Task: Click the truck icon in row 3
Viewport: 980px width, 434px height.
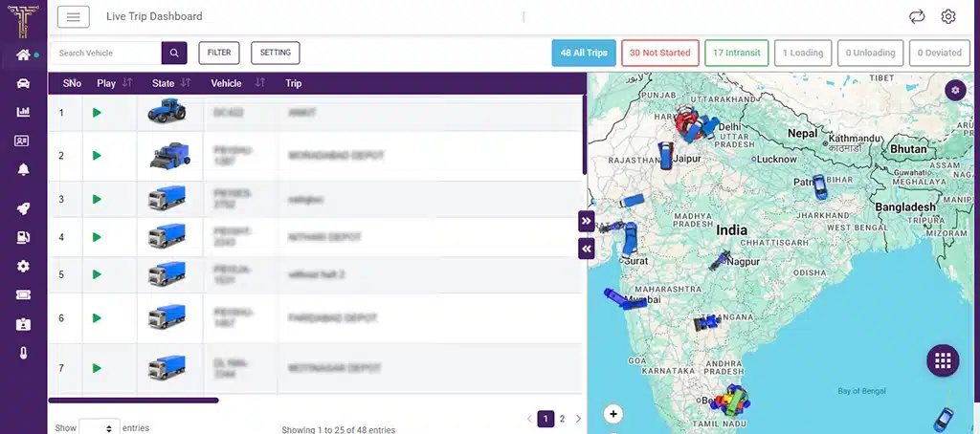Action: pos(167,198)
